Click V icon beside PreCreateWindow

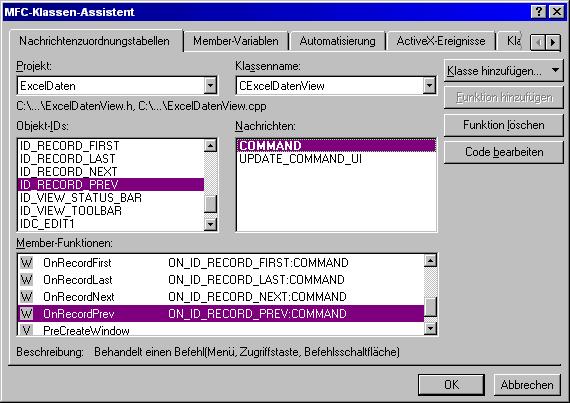(27, 330)
